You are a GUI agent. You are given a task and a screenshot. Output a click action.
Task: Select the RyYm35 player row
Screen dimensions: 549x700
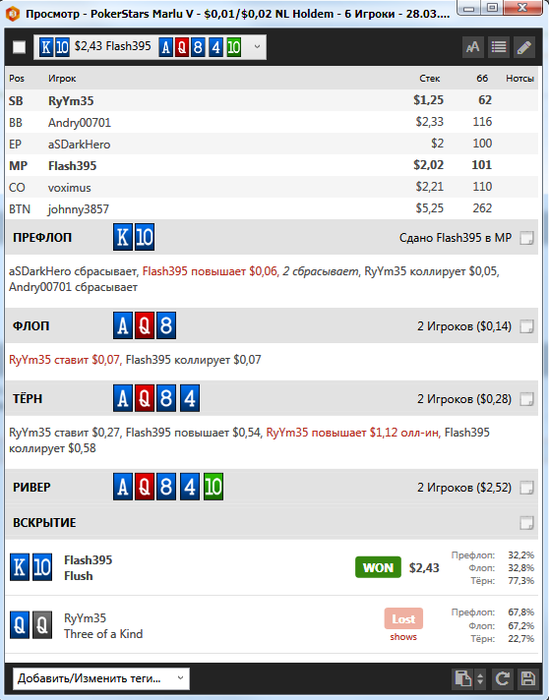[x=271, y=100]
